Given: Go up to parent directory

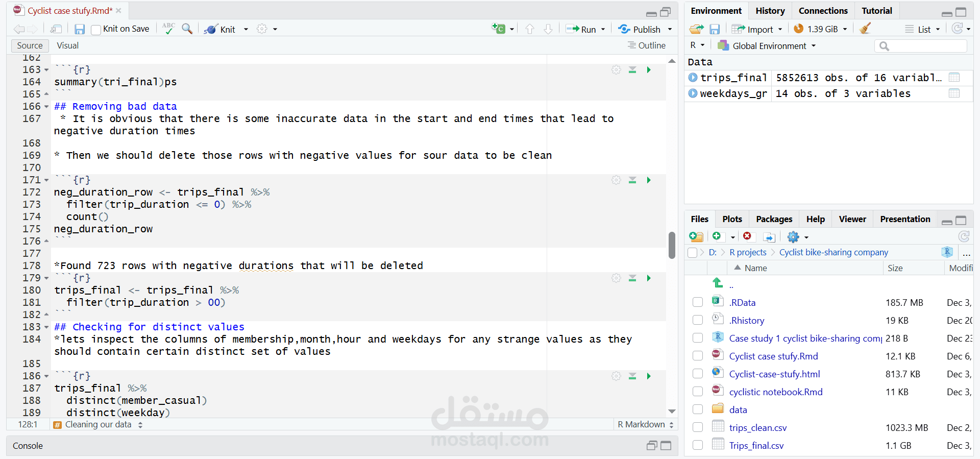Looking at the screenshot, I should pyautogui.click(x=718, y=283).
